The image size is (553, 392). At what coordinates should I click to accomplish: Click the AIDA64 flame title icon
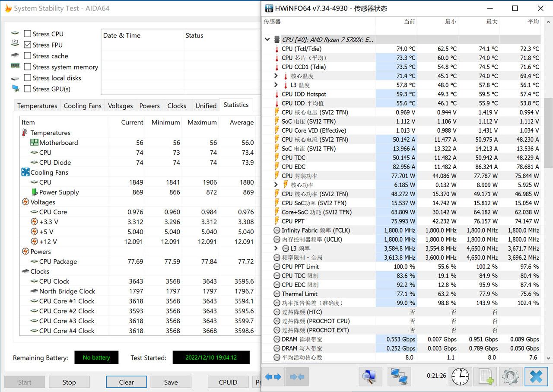(8, 8)
